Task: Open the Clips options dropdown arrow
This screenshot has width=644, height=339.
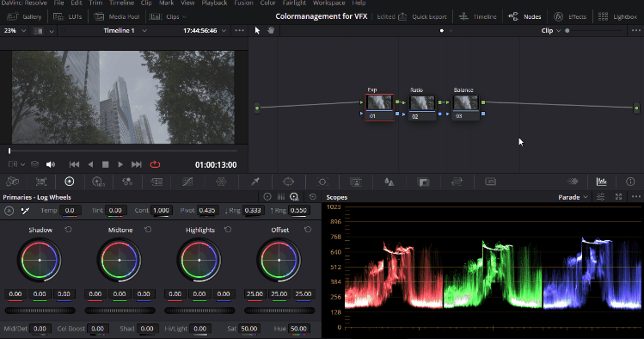Action: [x=184, y=17]
